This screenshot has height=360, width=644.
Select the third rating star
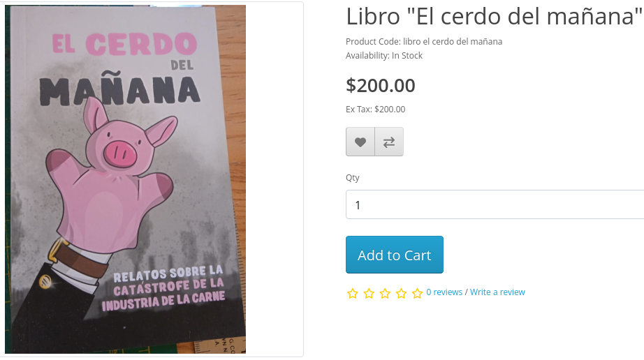tap(385, 293)
